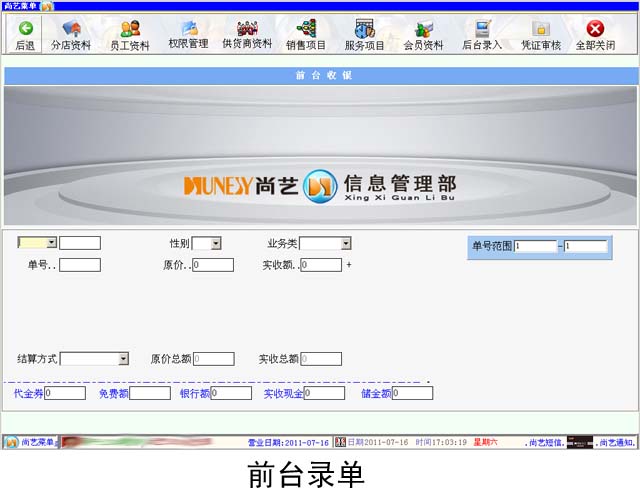Viewport: 640px width, 500px height.
Task: Click the 代金券 voucher amount field
Action: click(x=65, y=393)
